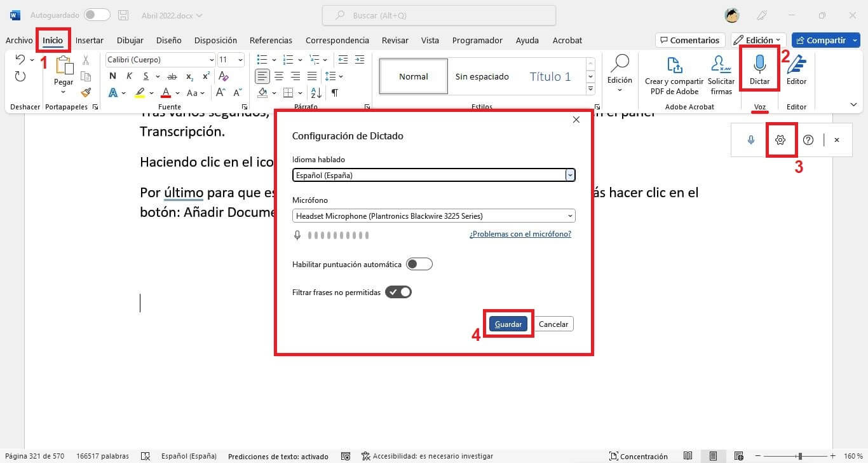Open ¿Problemas con el micrófono? link

[x=520, y=234]
